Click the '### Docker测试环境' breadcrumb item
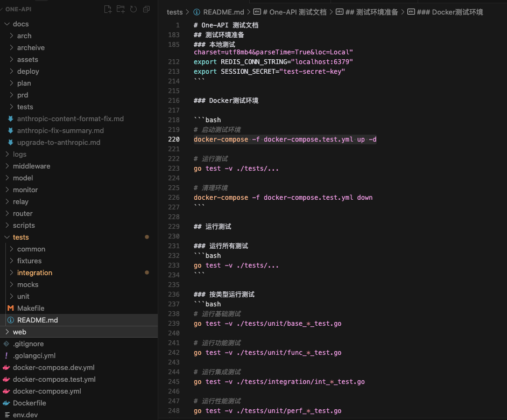The height and width of the screenshot is (420, 507). 457,12
